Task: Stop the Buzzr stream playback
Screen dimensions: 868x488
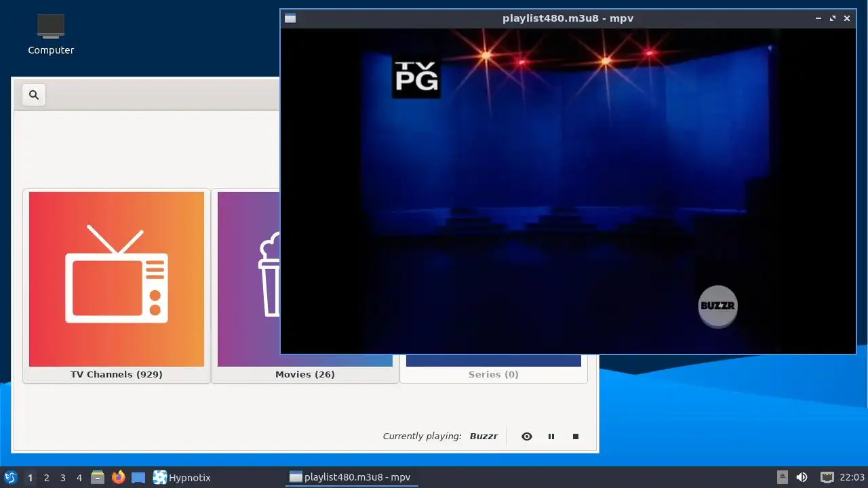Action: point(576,436)
